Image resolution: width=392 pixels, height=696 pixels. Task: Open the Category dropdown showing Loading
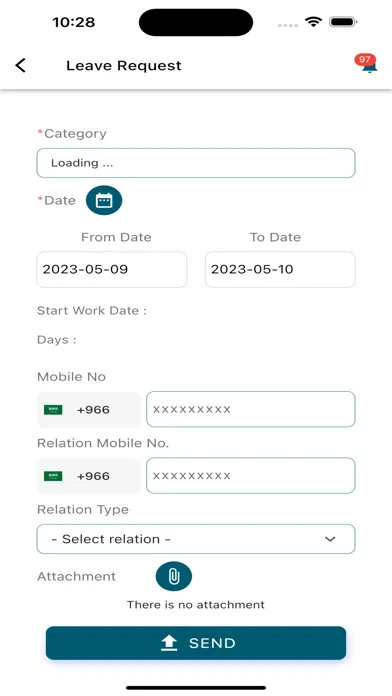[x=196, y=163]
